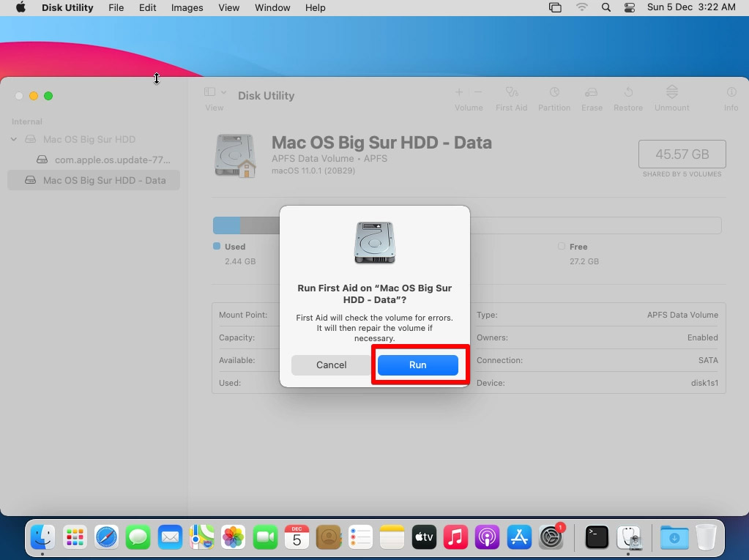The width and height of the screenshot is (749, 560).
Task: Click the white Free legend swatch
Action: [x=562, y=247]
